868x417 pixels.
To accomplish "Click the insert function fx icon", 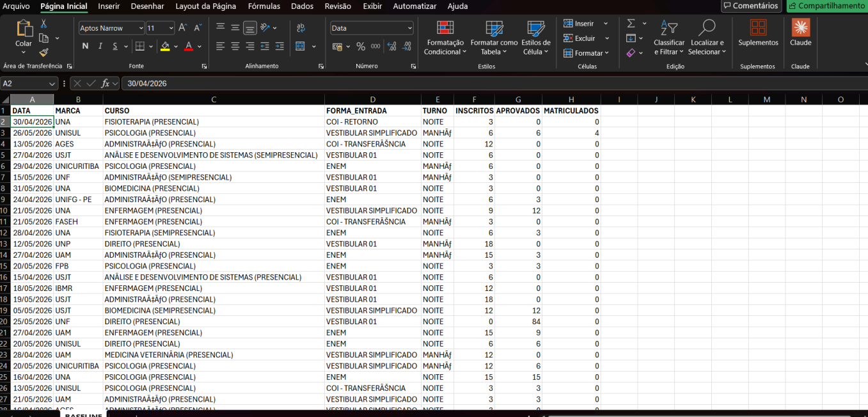I will pyautogui.click(x=106, y=83).
